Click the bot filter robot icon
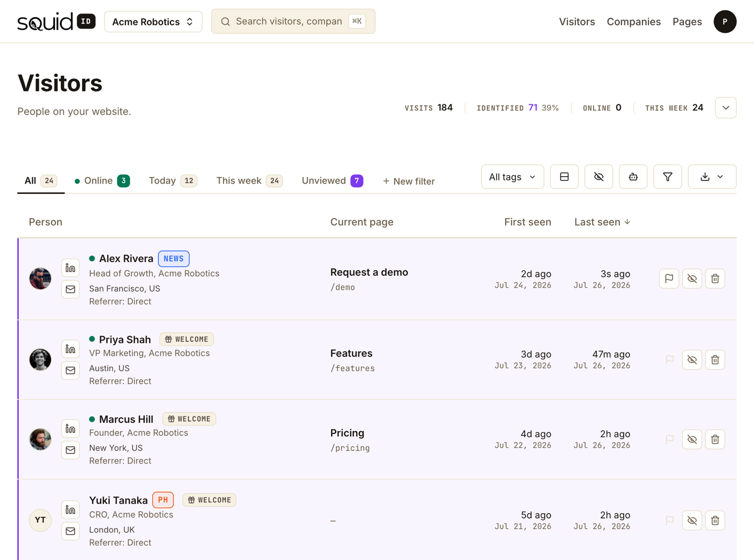 coord(633,177)
